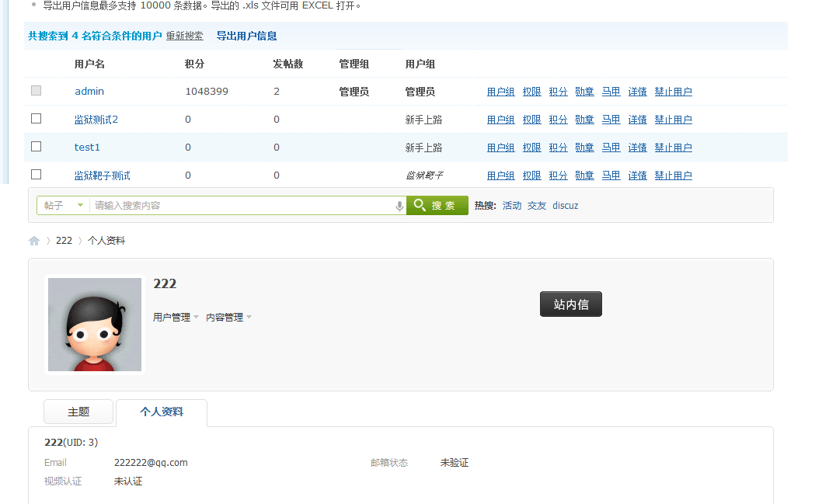The width and height of the screenshot is (836, 504).
Task: Click 勋章 link in 监狱测试2 row
Action: 584,120
